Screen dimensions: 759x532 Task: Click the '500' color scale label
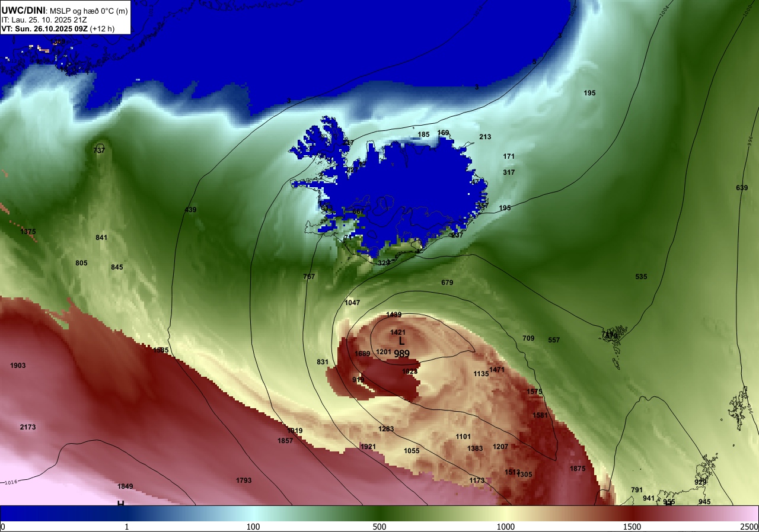coord(379,527)
